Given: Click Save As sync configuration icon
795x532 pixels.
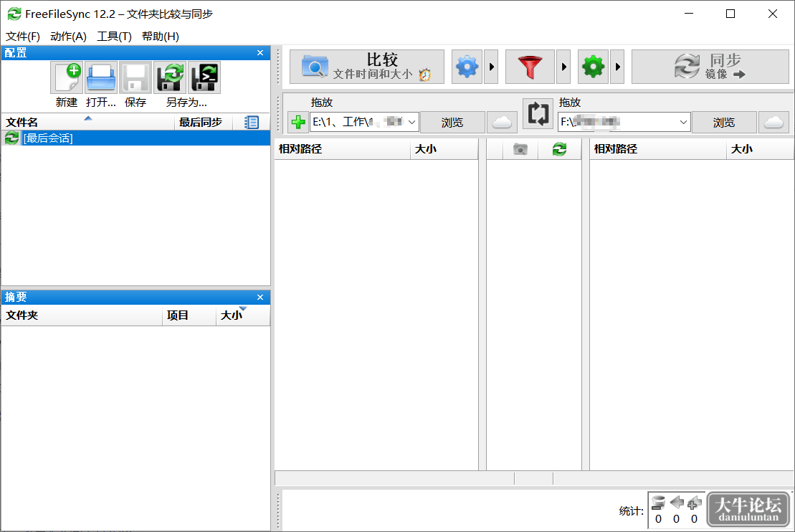Looking at the screenshot, I should click(170, 77).
